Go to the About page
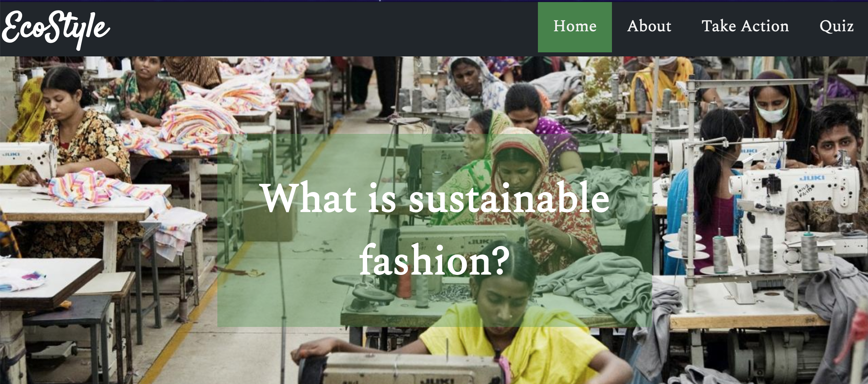868x384 pixels. pyautogui.click(x=649, y=26)
